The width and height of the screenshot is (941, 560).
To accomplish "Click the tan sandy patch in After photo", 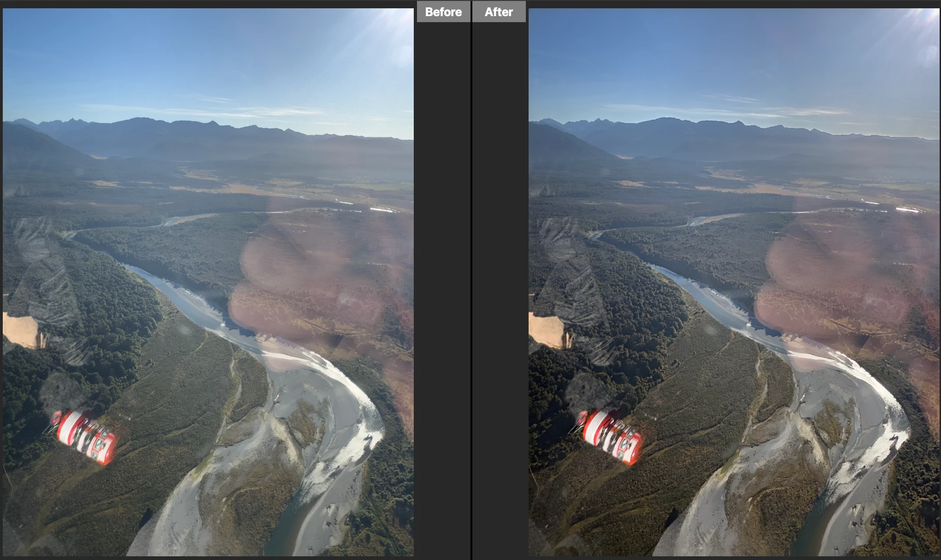I will point(547,330).
